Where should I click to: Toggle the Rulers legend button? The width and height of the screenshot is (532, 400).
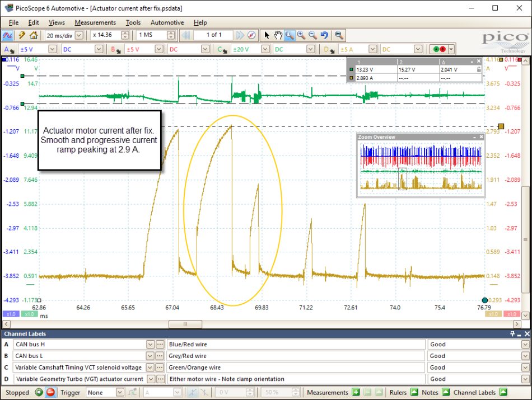pos(414,392)
